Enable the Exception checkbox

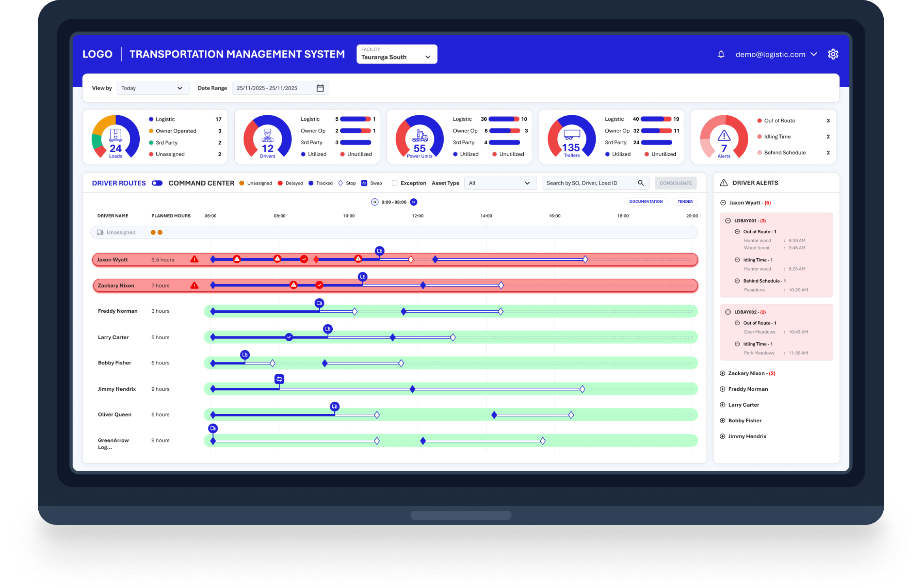(394, 183)
